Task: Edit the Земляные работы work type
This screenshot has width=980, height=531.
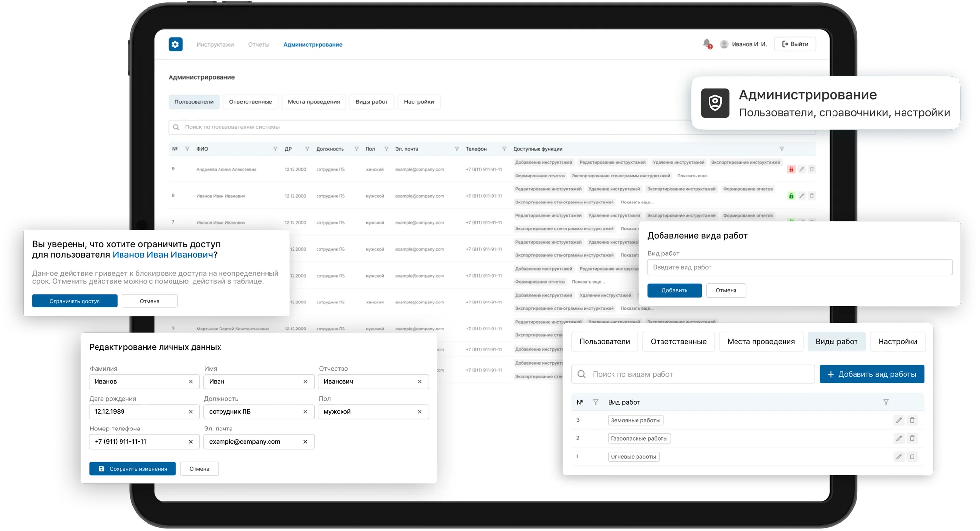Action: pos(899,420)
